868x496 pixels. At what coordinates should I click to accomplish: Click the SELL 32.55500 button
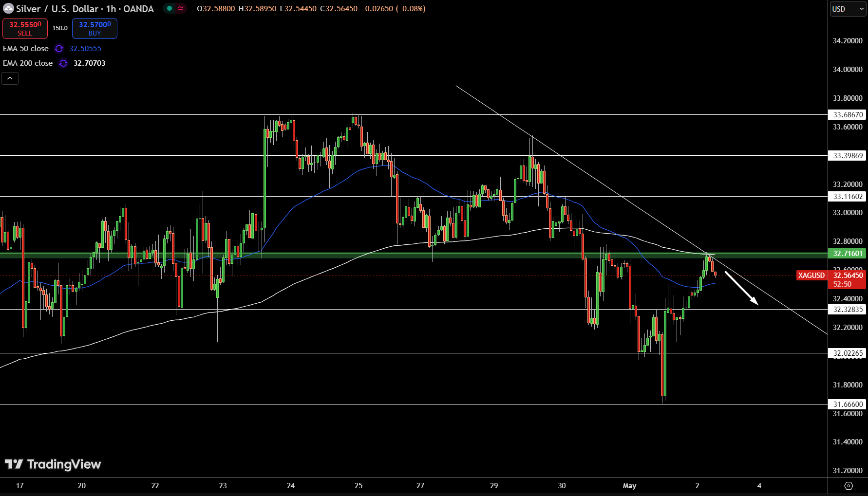[25, 28]
